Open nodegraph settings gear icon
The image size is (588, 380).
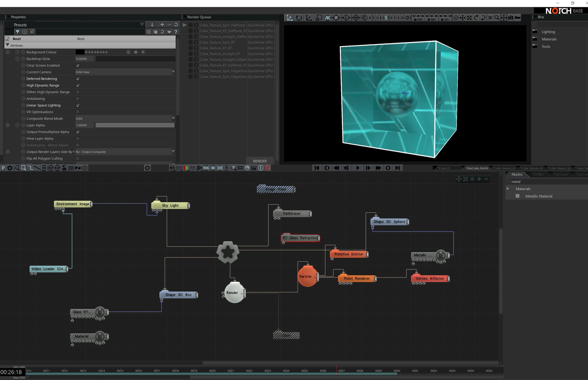click(147, 168)
